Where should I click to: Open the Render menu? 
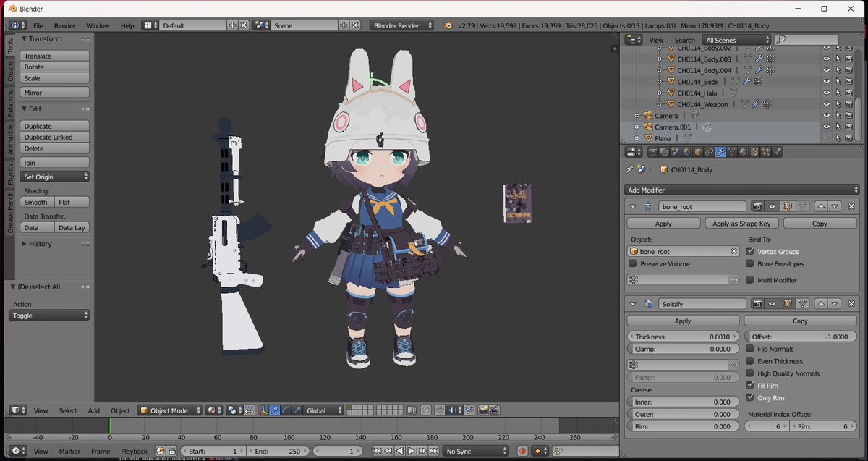click(64, 25)
